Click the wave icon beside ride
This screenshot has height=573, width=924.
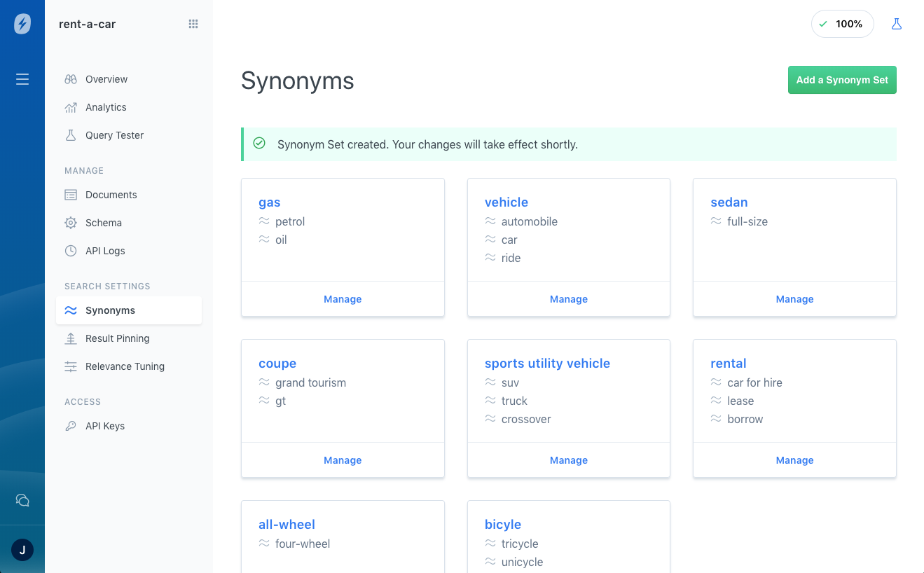point(490,257)
